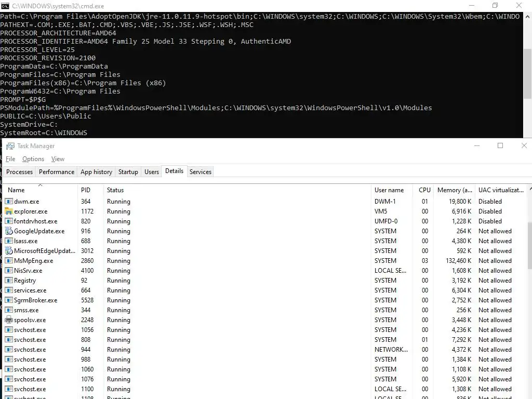Click the 19,800 K memory value
This screenshot has width=532, height=399.
[x=460, y=201]
